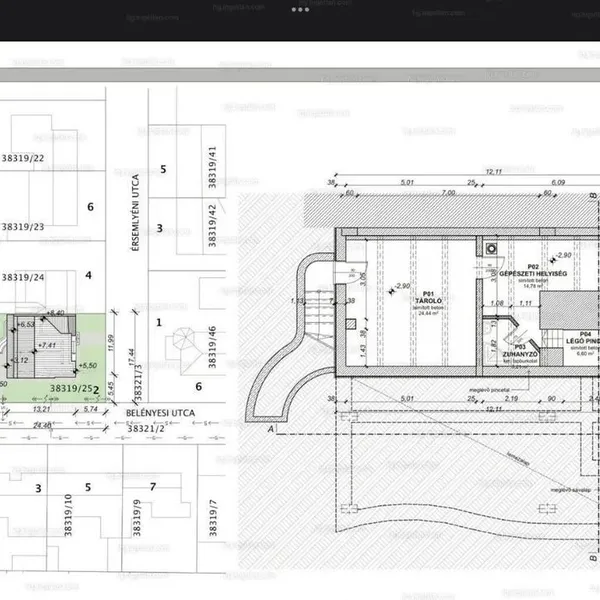Click the section marker A
This screenshot has height=600, width=600.
point(271,429)
